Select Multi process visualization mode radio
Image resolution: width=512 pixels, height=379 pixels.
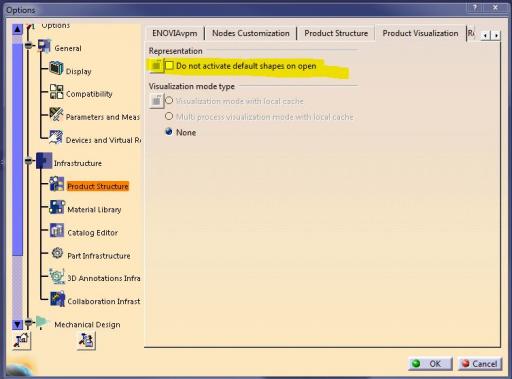click(169, 116)
